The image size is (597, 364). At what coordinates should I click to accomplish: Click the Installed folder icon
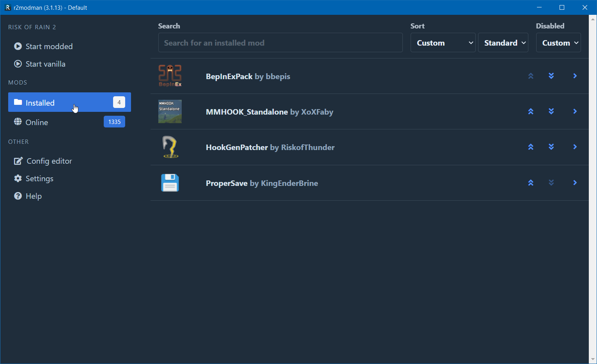(x=18, y=102)
